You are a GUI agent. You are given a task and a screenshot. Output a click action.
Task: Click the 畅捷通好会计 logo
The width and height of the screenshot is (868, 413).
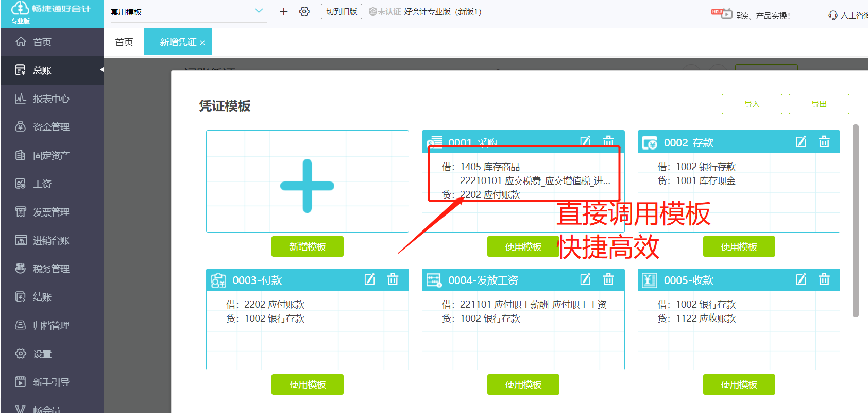(50, 10)
